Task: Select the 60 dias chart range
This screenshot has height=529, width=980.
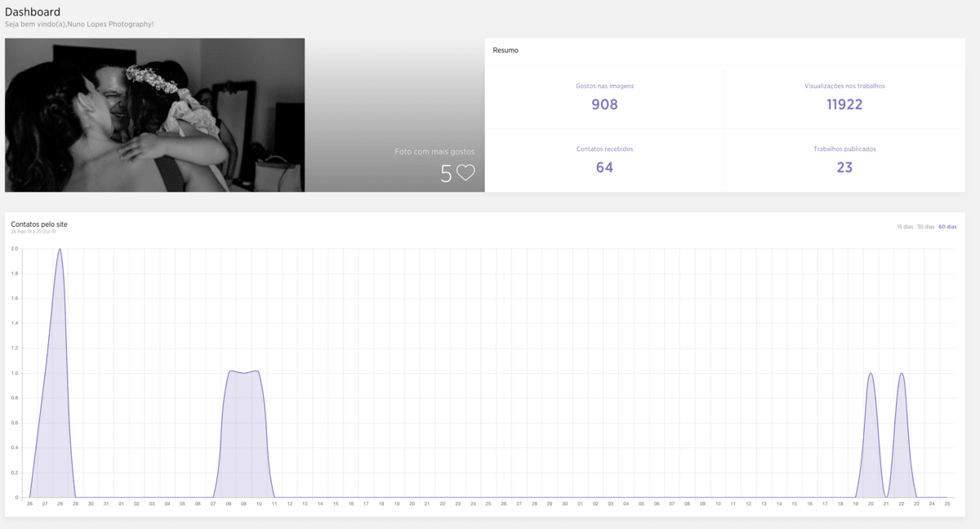Action: coord(947,226)
